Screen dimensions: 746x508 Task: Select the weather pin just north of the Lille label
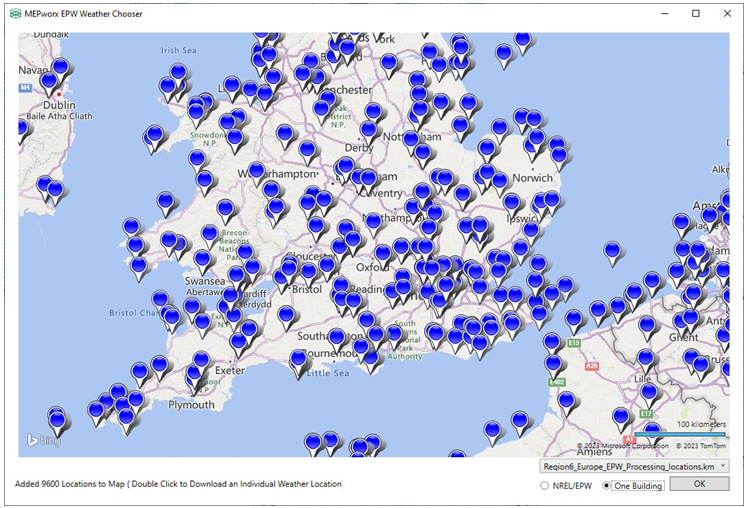coord(646,358)
